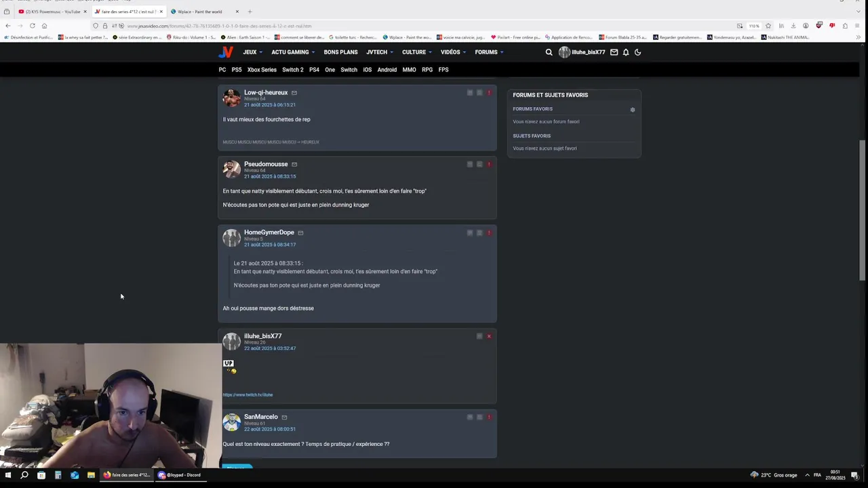This screenshot has height=488, width=868.
Task: Open a new browser tab
Action: [x=250, y=12]
